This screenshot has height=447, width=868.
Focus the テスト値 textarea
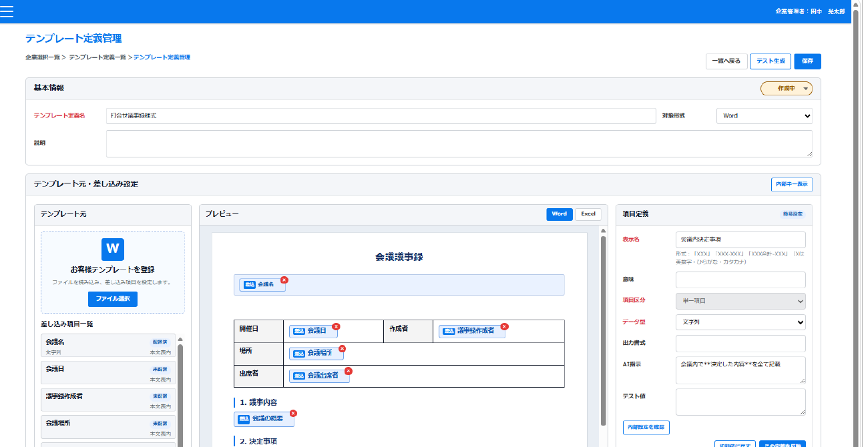point(740,402)
